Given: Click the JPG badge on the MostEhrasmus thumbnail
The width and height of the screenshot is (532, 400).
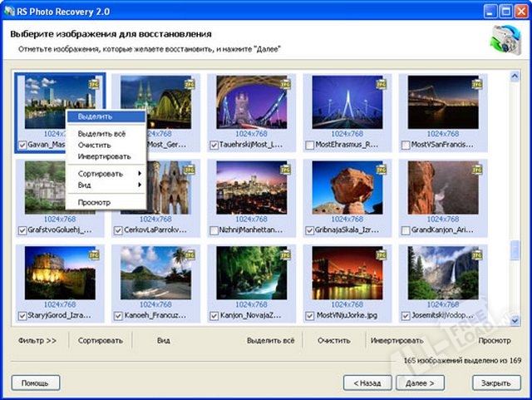Looking at the screenshot, I should [x=382, y=84].
